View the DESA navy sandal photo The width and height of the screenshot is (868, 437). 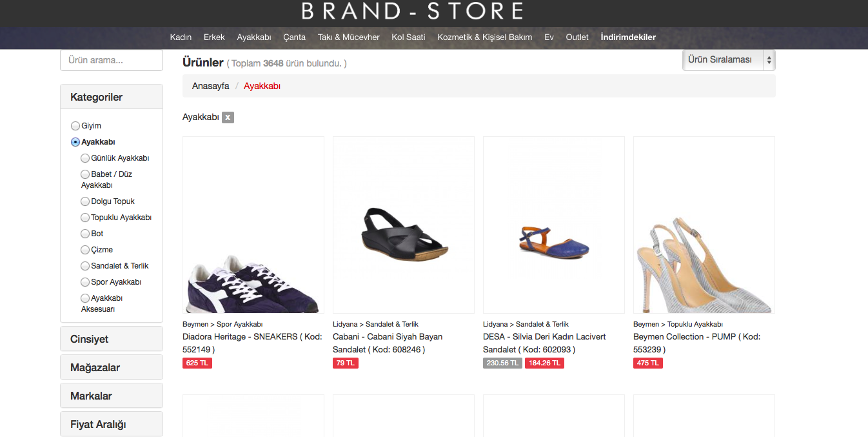pyautogui.click(x=553, y=225)
